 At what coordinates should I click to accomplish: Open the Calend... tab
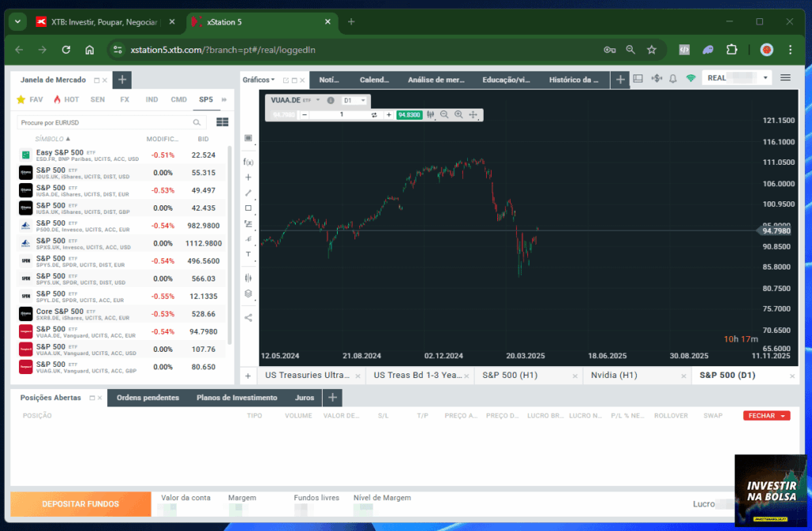tap(374, 80)
